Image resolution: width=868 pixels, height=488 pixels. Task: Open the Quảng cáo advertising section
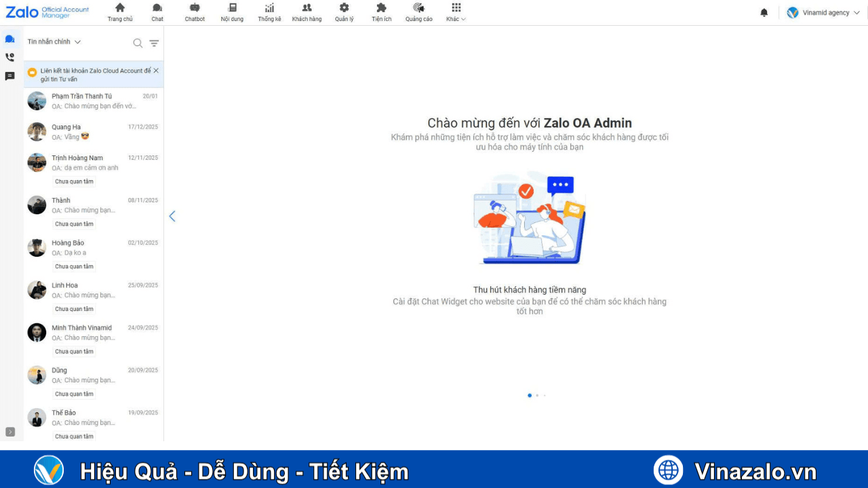[x=418, y=12]
